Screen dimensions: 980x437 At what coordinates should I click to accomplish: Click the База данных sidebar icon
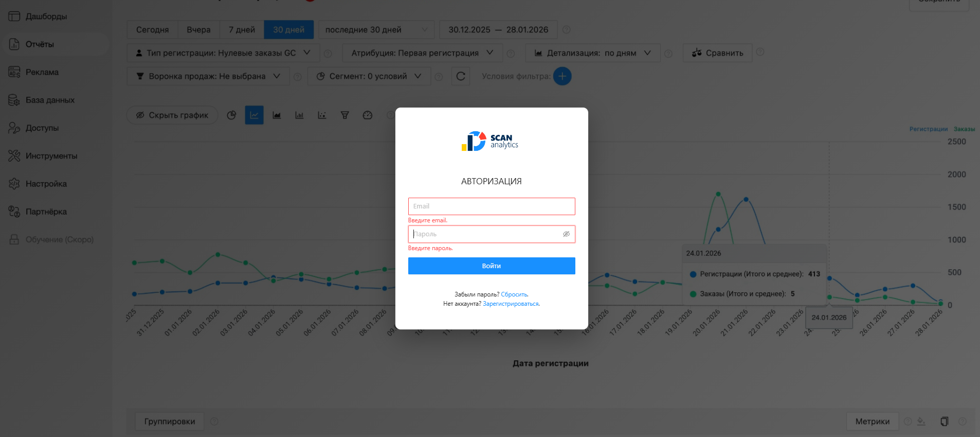point(14,100)
